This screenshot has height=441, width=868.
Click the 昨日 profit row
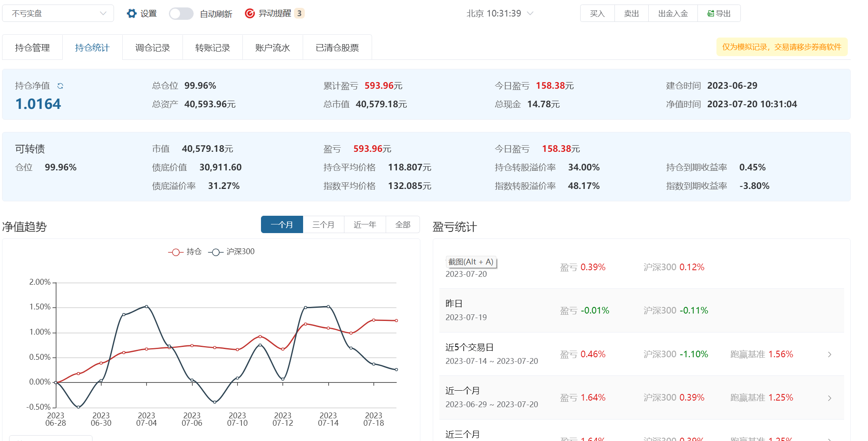point(642,311)
